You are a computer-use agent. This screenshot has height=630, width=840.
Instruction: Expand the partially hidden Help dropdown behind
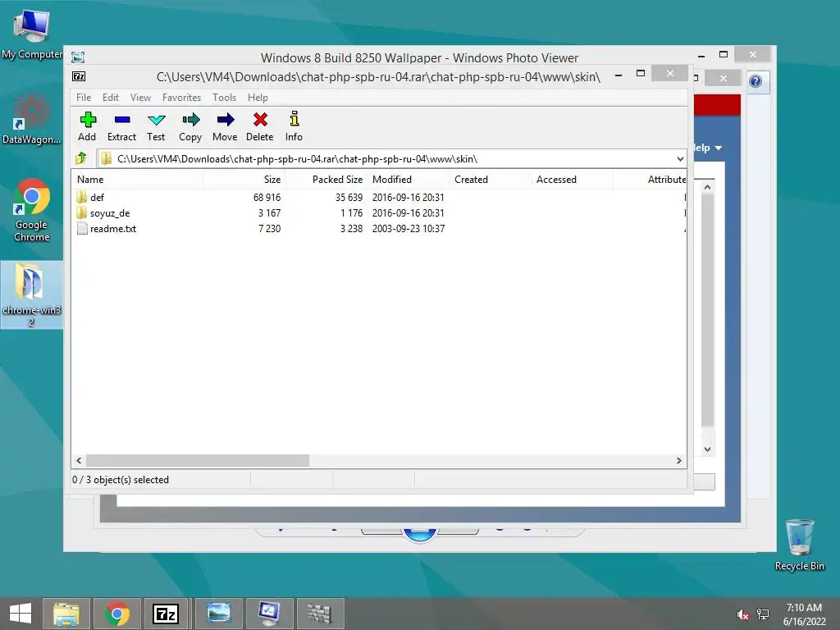[x=708, y=148]
